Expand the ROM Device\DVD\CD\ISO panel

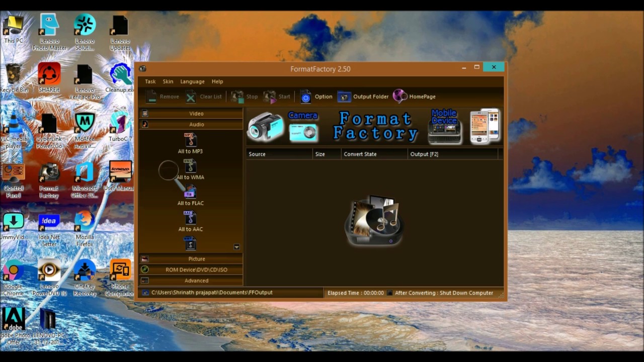click(191, 270)
